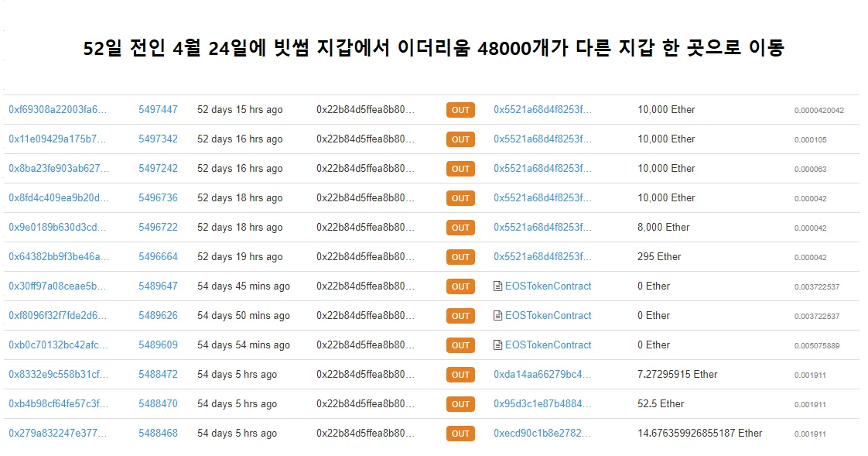The image size is (868, 456).
Task: Open EOSTokenContract link in block 5489647 row
Action: click(548, 286)
